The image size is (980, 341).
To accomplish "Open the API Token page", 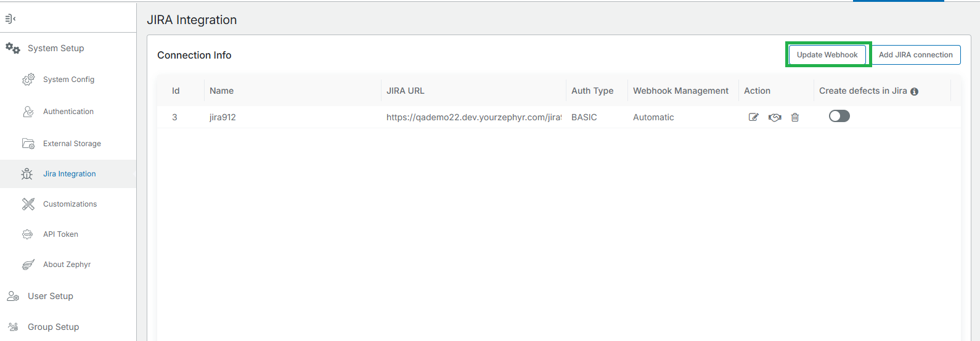I will [x=60, y=234].
